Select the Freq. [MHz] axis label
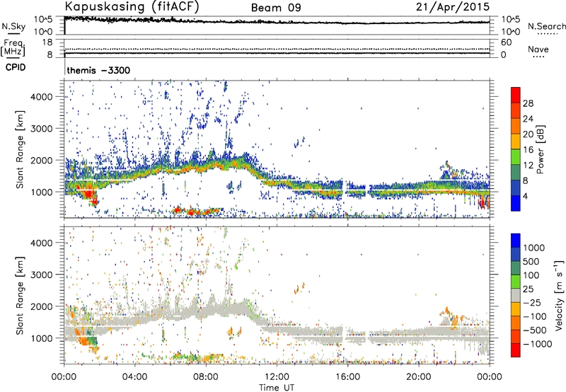The height and width of the screenshot is (392, 566). click(x=13, y=47)
